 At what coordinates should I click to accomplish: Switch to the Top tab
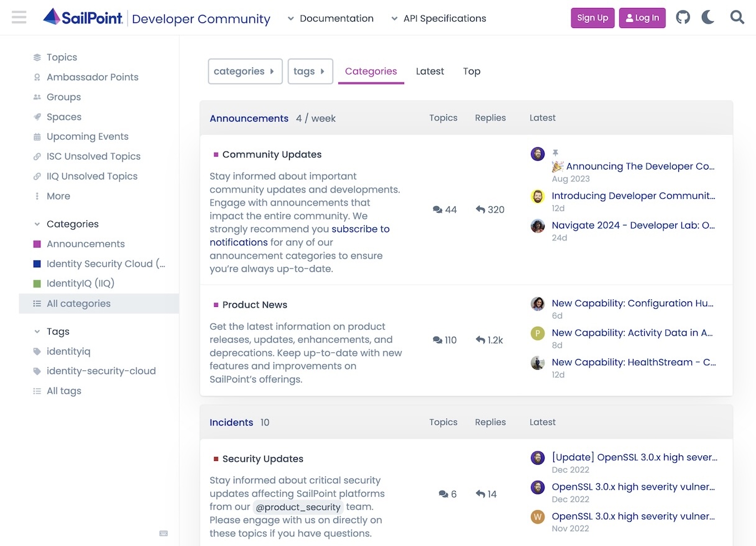(x=471, y=71)
